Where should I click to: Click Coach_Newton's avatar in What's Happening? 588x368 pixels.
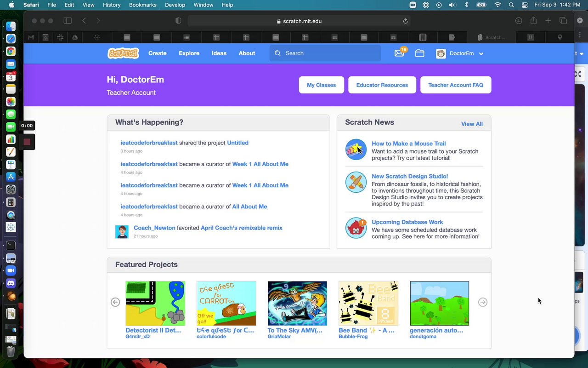click(x=122, y=231)
